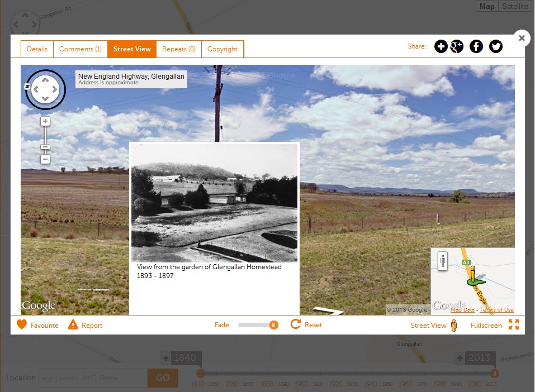Switch to the Comments (1) tab
Viewport: 535px width, 392px height.
click(x=81, y=49)
